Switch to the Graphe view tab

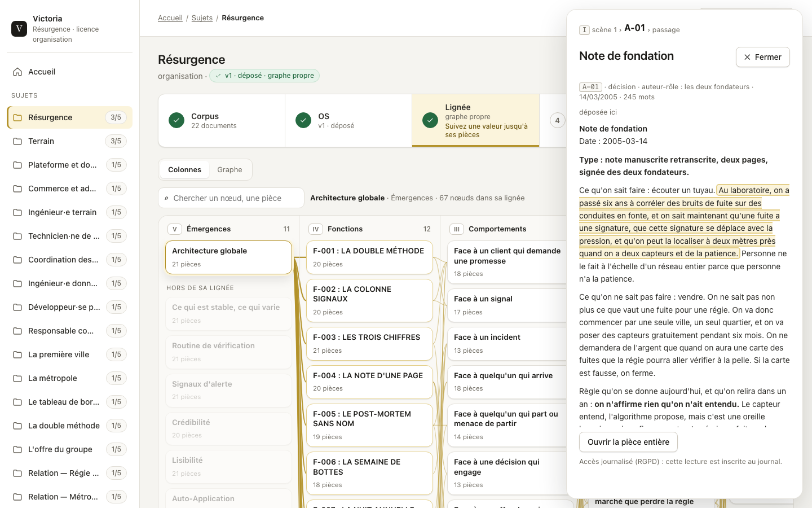230,170
